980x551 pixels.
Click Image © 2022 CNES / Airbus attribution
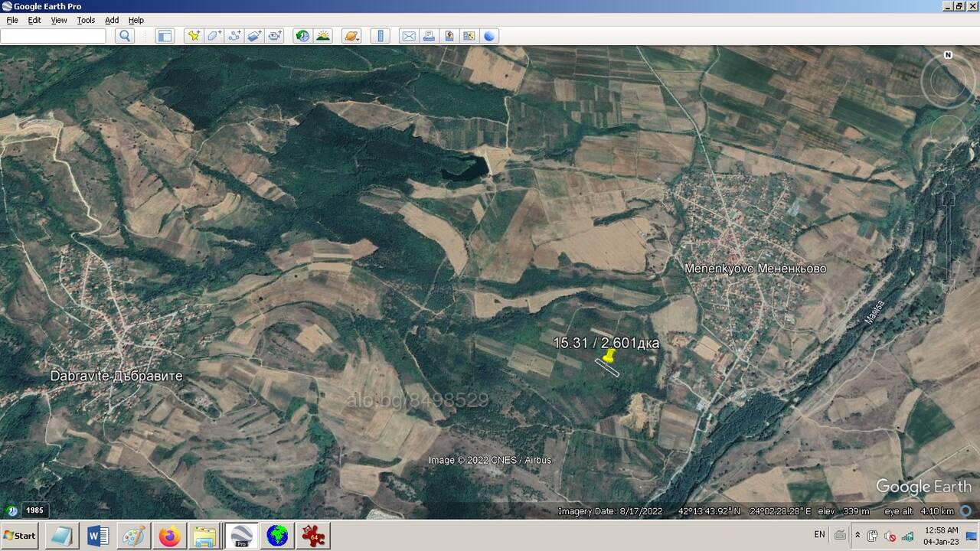pyautogui.click(x=490, y=460)
